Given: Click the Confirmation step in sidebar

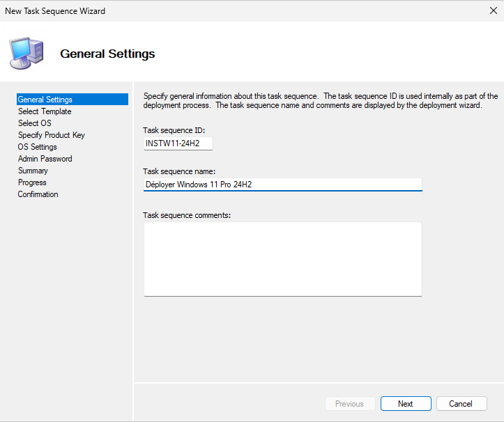Looking at the screenshot, I should point(38,194).
